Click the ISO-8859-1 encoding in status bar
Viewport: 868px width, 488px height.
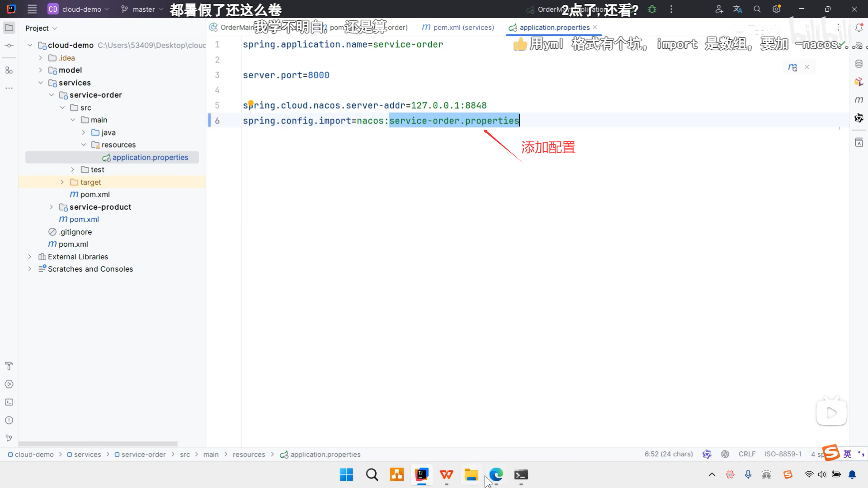tap(783, 454)
